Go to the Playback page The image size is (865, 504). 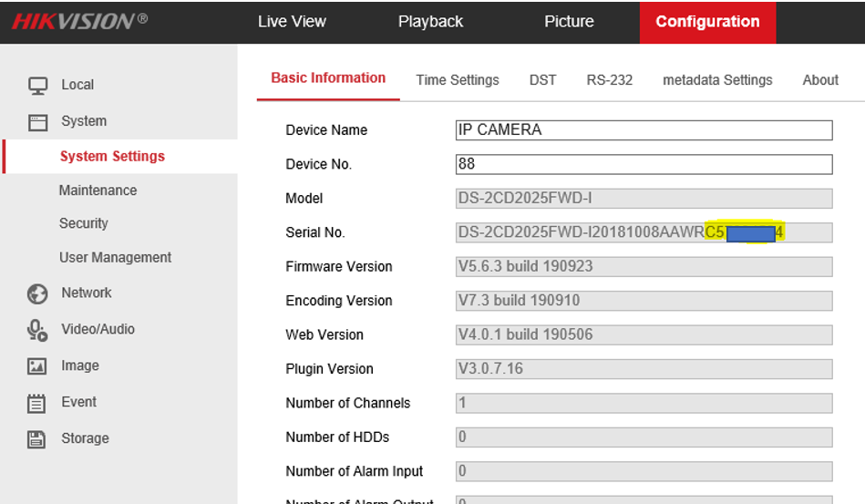pos(430,22)
